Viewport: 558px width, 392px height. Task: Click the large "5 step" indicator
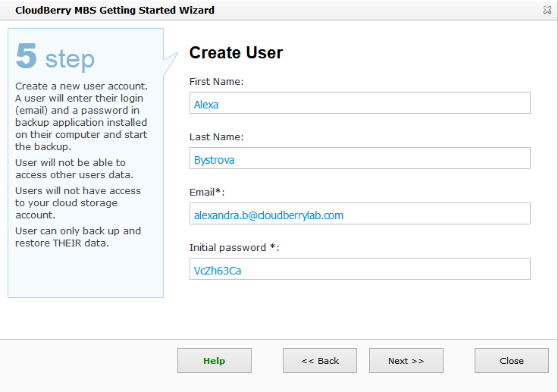pyautogui.click(x=55, y=58)
